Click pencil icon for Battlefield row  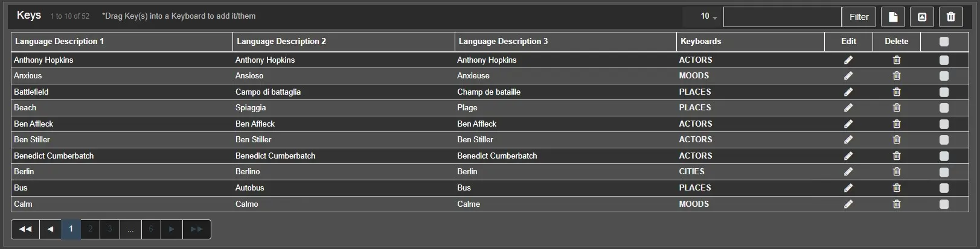(848, 92)
